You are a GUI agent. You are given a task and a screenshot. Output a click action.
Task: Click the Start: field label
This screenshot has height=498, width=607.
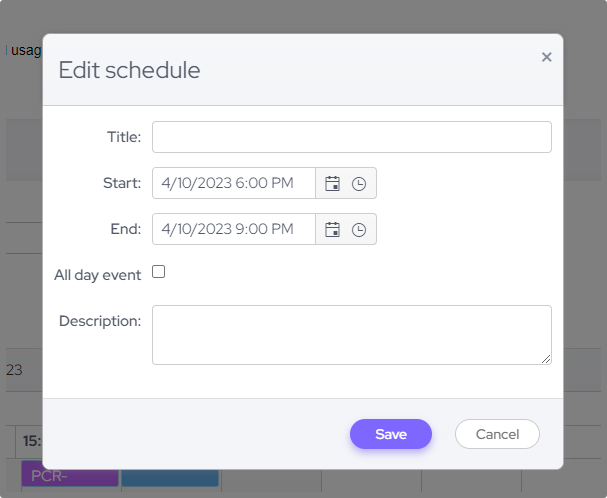pos(122,183)
